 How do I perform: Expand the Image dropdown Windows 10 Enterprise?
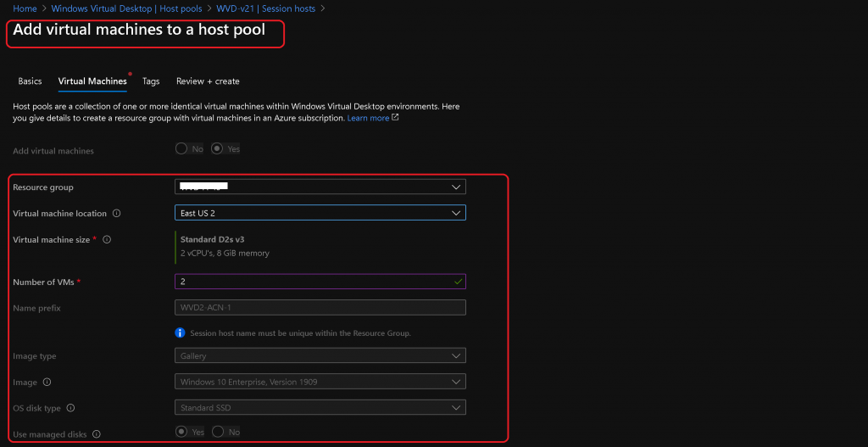[320, 382]
